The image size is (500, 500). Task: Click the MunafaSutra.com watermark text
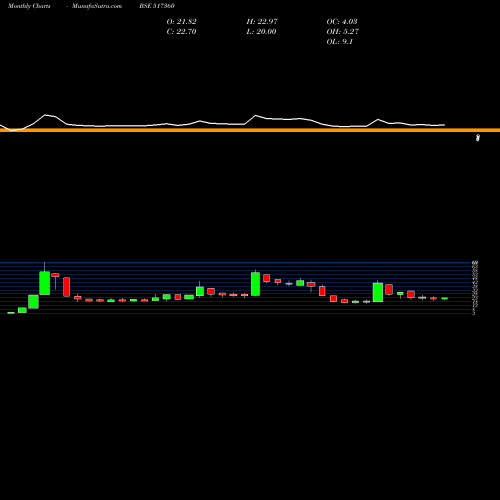pos(97,6)
